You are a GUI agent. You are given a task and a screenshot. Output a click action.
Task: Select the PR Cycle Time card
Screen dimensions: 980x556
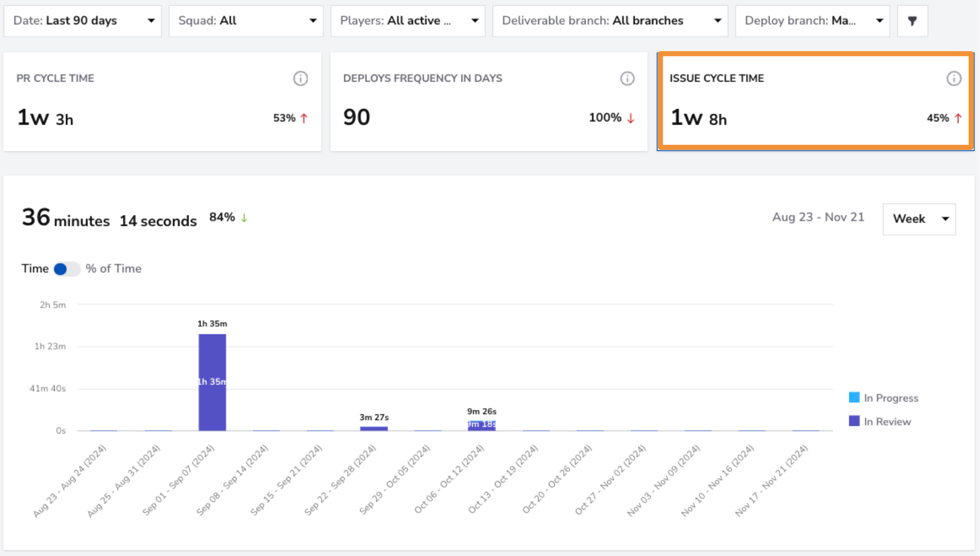click(162, 102)
